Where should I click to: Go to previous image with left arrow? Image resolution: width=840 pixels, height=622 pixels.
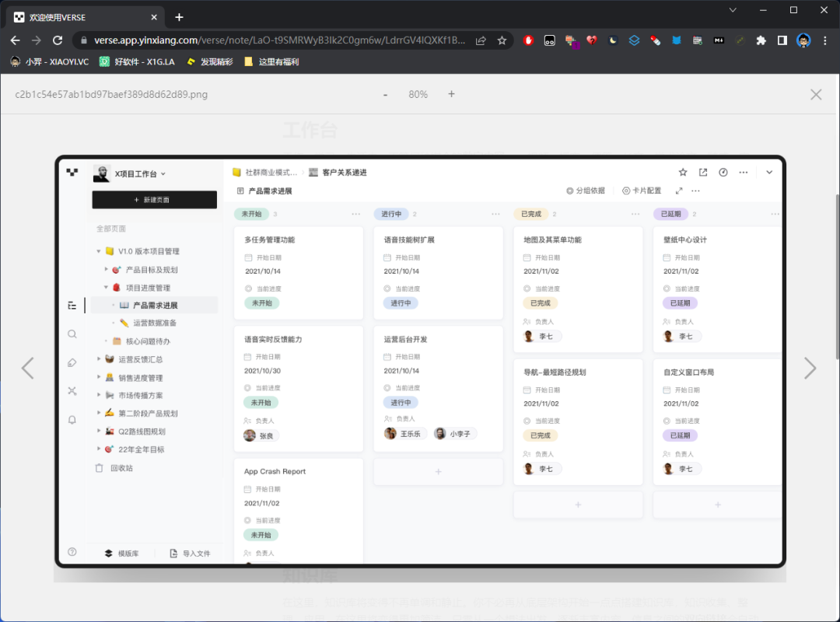pyautogui.click(x=28, y=368)
